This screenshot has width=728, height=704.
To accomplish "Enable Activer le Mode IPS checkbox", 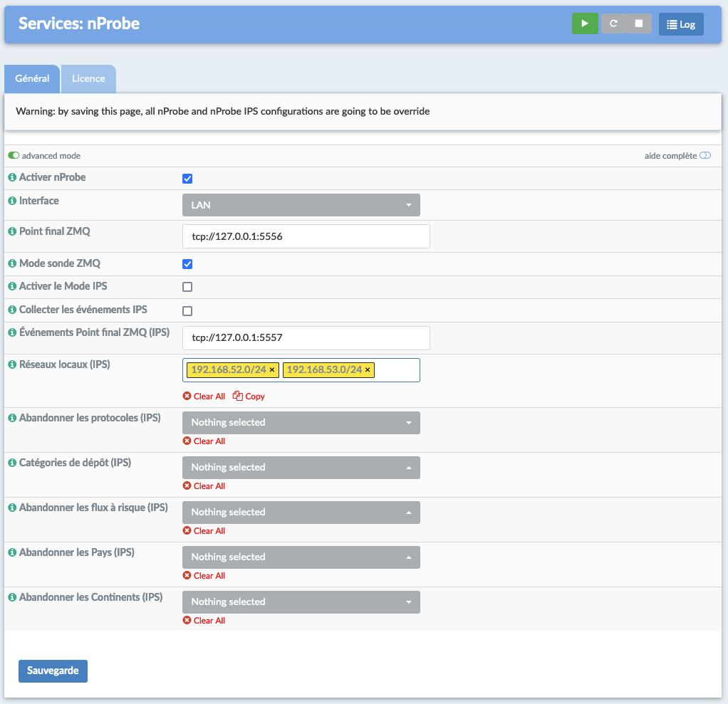I will tap(187, 287).
